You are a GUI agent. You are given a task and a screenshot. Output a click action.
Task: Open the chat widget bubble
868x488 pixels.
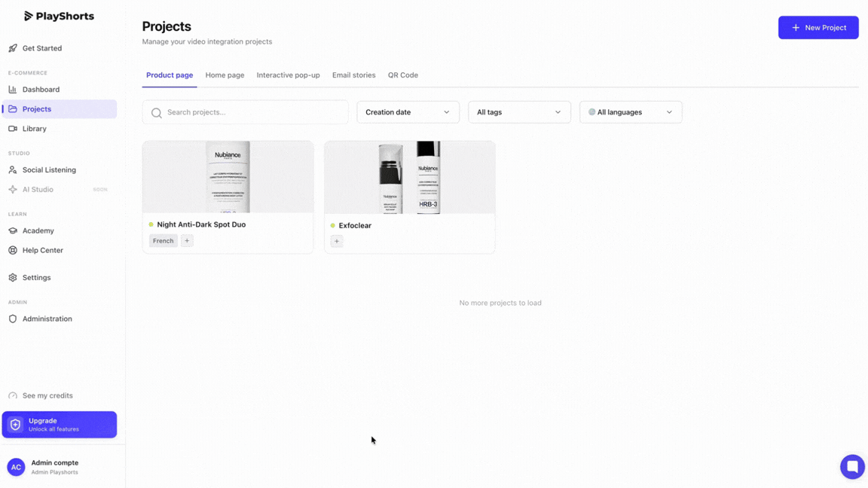click(x=852, y=466)
